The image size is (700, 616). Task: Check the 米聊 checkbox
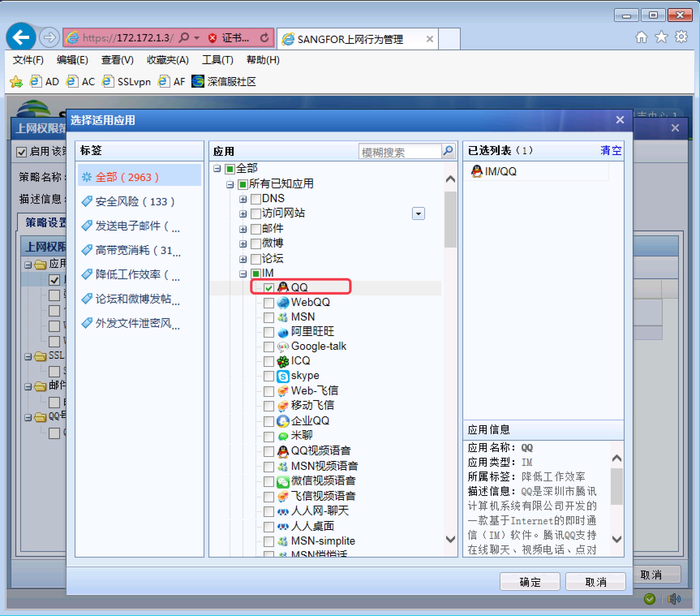[269, 437]
